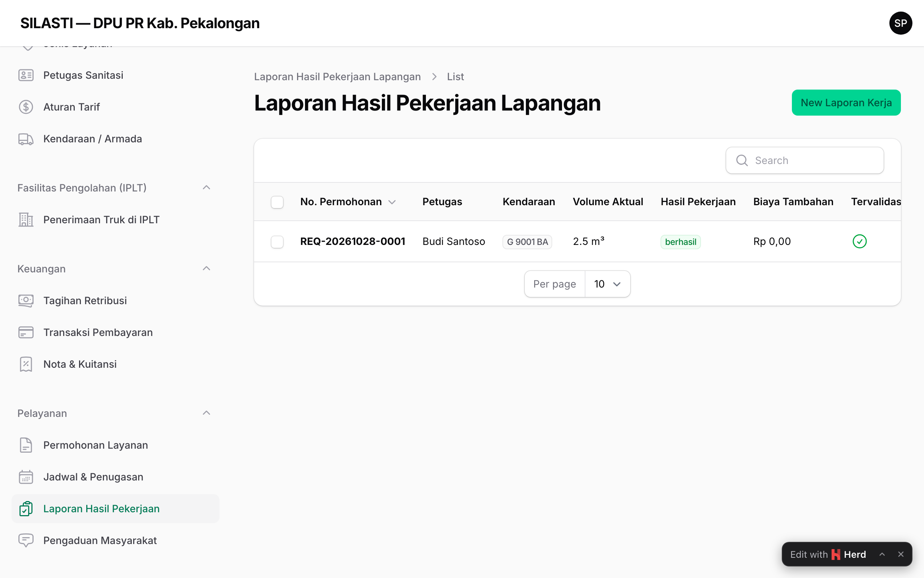Collapse the Fasilitas Pengolahan (IPLT) group
The image size is (924, 578).
click(206, 188)
